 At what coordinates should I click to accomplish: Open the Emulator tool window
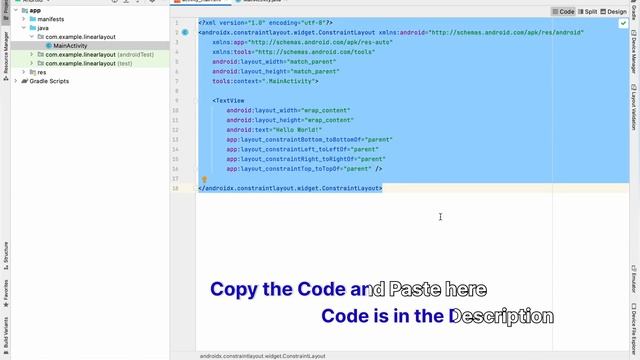coord(633,279)
